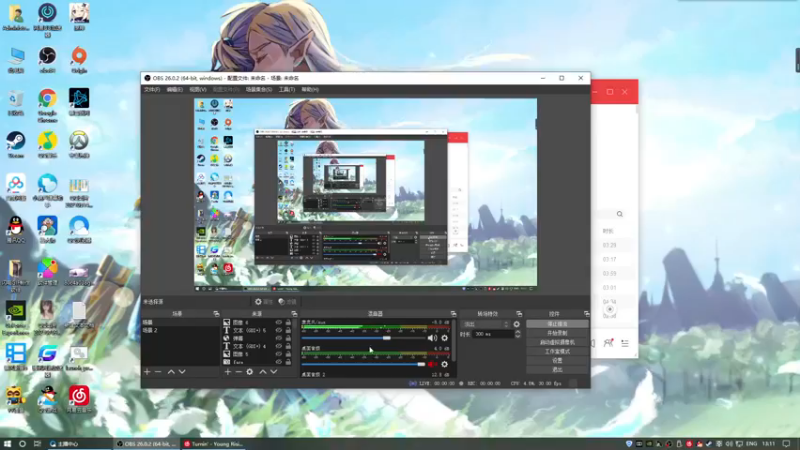Switch to the Turnin' music taskbar item
Image resolution: width=800 pixels, height=450 pixels.
[214, 444]
